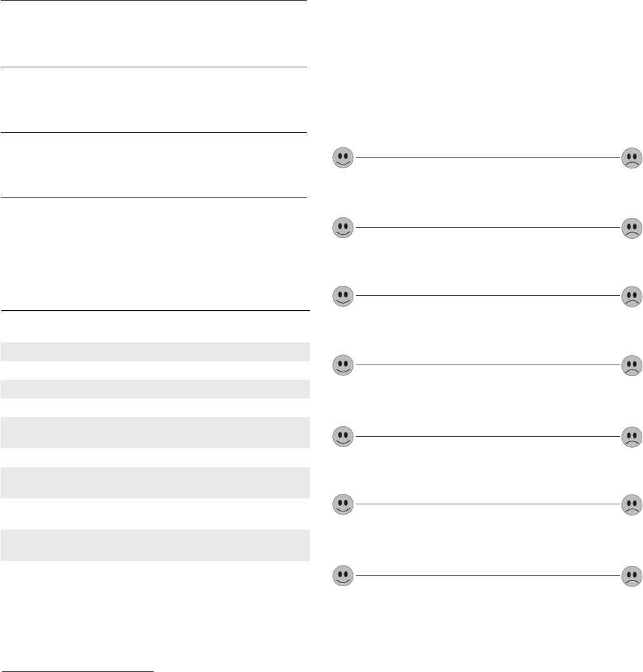The image size is (643, 672).
Task: Mark the midpoint of the topmost scale line
Action: [x=487, y=157]
